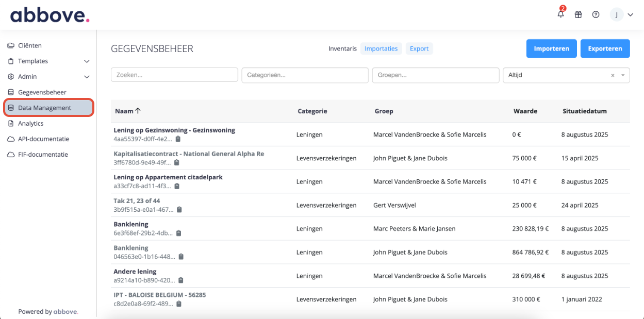Open the Tak 21, 23 of 44 entry
This screenshot has height=319, width=644.
click(x=137, y=201)
